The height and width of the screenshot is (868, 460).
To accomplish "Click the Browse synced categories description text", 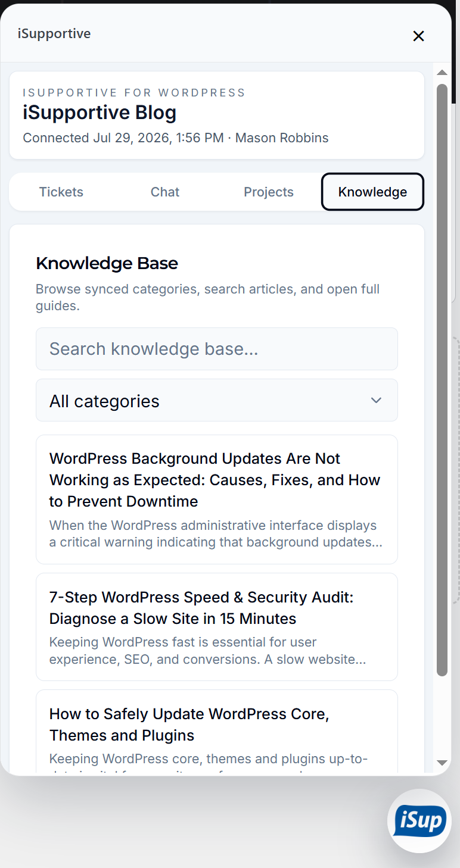I will [x=208, y=298].
